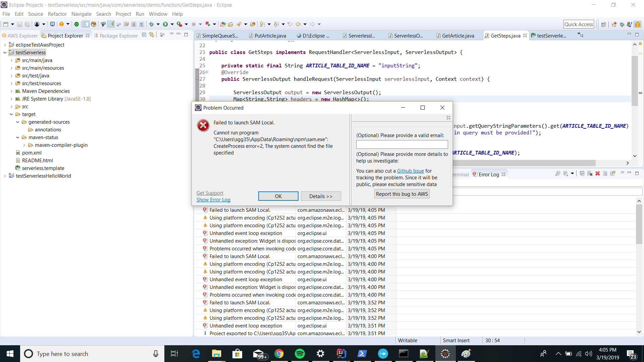The width and height of the screenshot is (644, 362).
Task: Open the Show Error Log link
Action: pos(213,200)
